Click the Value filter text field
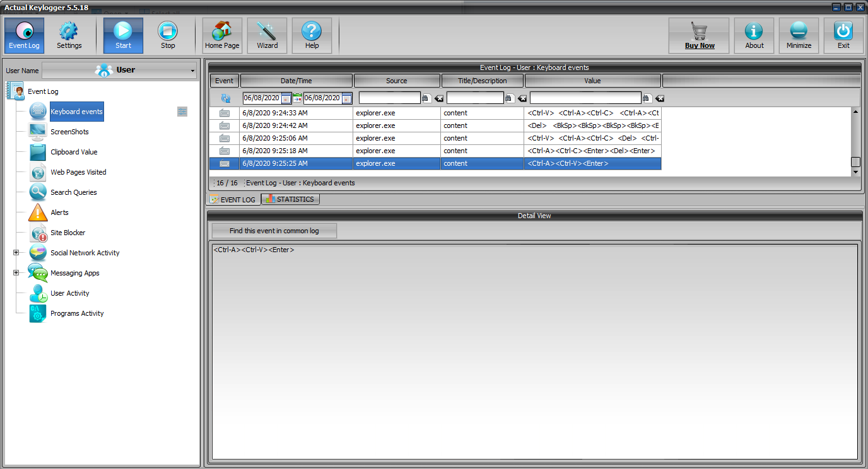This screenshot has height=469, width=868. coord(585,98)
